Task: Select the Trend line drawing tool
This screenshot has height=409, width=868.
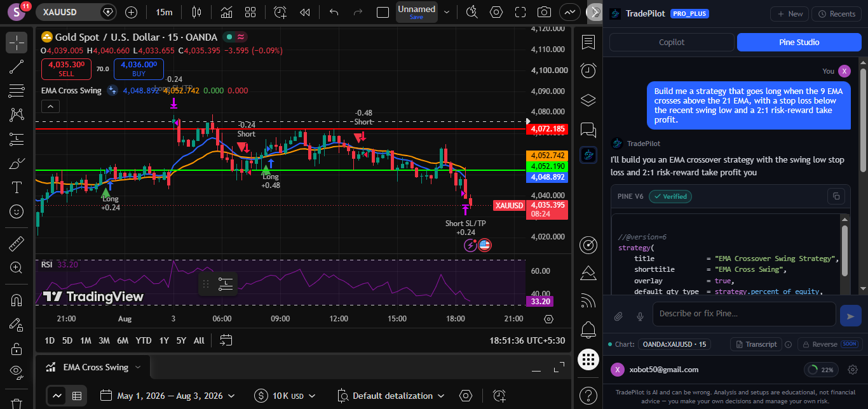Action: (17, 67)
